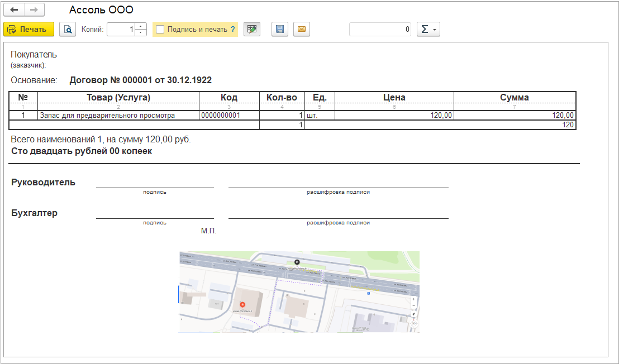Increase number of copies with up arrow
The height and width of the screenshot is (364, 619).
tap(141, 26)
